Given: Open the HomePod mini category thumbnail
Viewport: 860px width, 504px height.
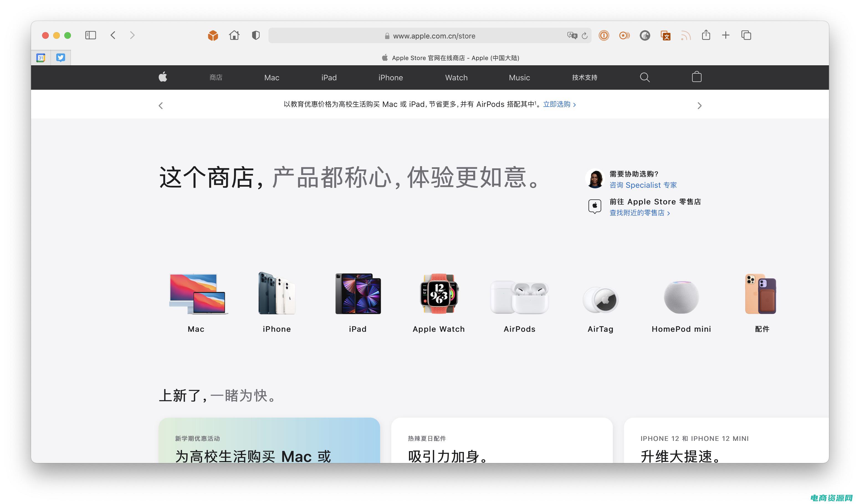Looking at the screenshot, I should (681, 297).
